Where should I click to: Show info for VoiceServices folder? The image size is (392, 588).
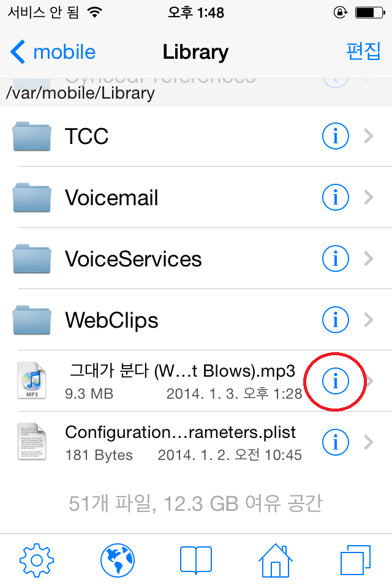(x=336, y=258)
